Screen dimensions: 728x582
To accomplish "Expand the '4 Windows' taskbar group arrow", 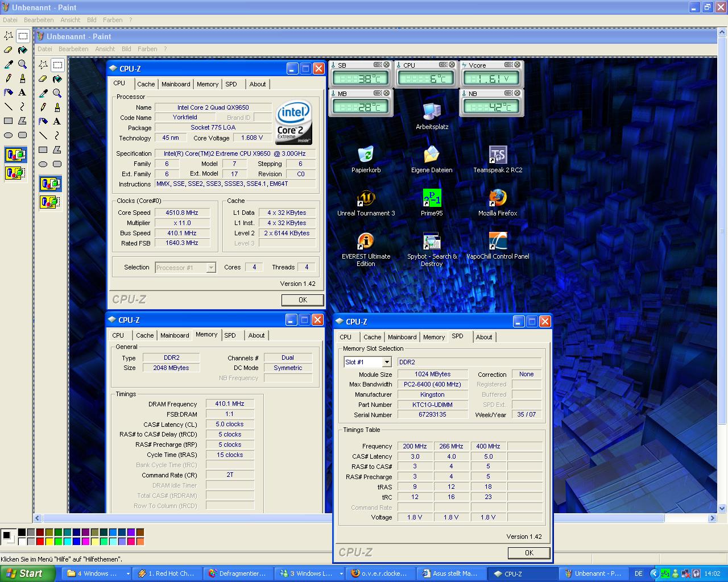I will point(128,574).
